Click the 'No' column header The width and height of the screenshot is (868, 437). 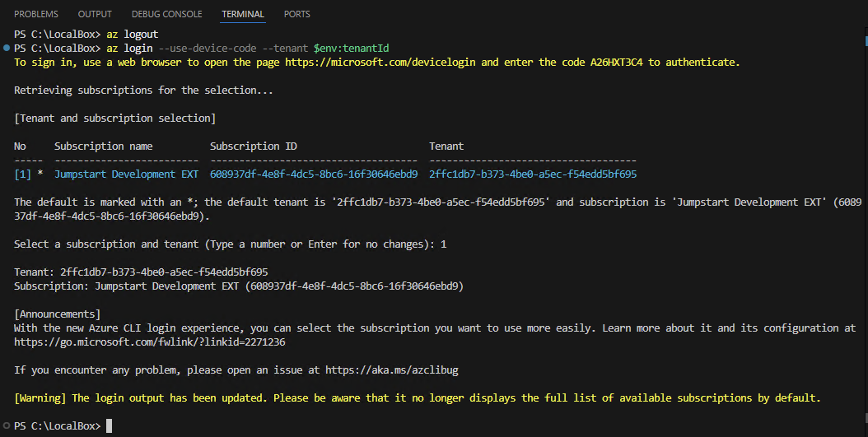tap(20, 146)
